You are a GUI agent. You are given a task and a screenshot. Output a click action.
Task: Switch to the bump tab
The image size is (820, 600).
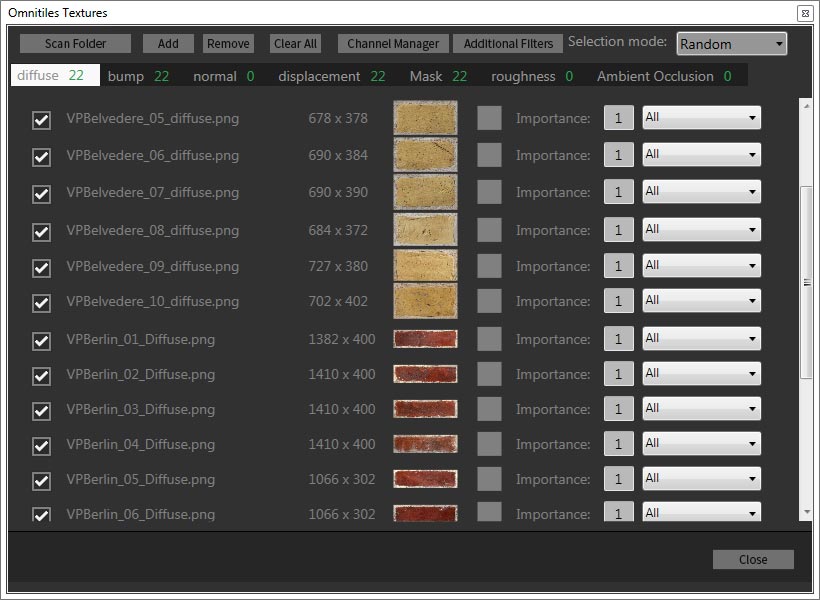[x=138, y=76]
